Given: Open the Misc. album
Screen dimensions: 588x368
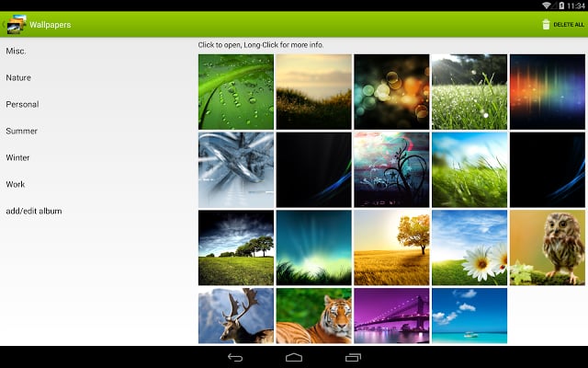Looking at the screenshot, I should [16, 51].
